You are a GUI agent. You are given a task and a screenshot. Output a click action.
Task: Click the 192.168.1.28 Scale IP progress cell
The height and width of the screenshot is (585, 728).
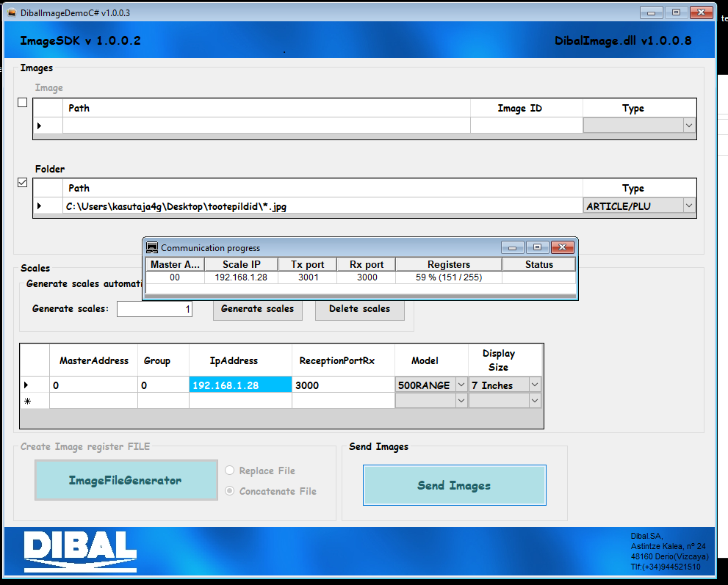point(242,277)
